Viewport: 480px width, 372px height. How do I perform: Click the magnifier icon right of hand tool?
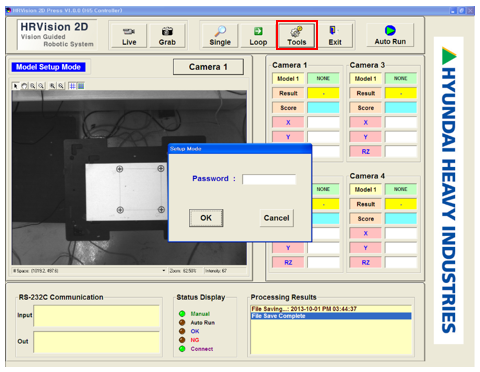(x=33, y=86)
